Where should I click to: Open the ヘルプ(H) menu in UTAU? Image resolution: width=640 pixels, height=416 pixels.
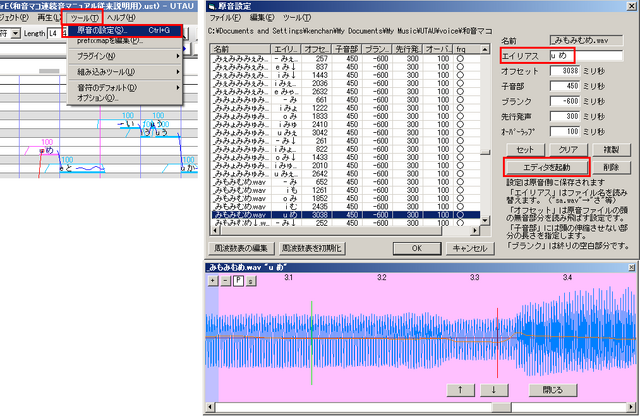point(121,18)
